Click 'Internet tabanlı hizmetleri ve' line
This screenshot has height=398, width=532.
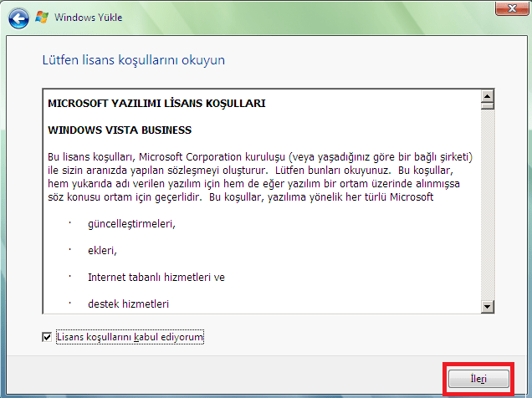click(x=156, y=278)
